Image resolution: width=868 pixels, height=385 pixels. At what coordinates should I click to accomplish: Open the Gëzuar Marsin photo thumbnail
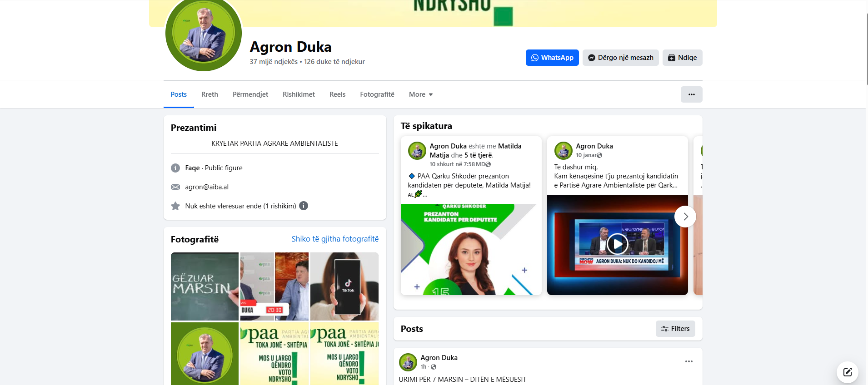click(205, 286)
